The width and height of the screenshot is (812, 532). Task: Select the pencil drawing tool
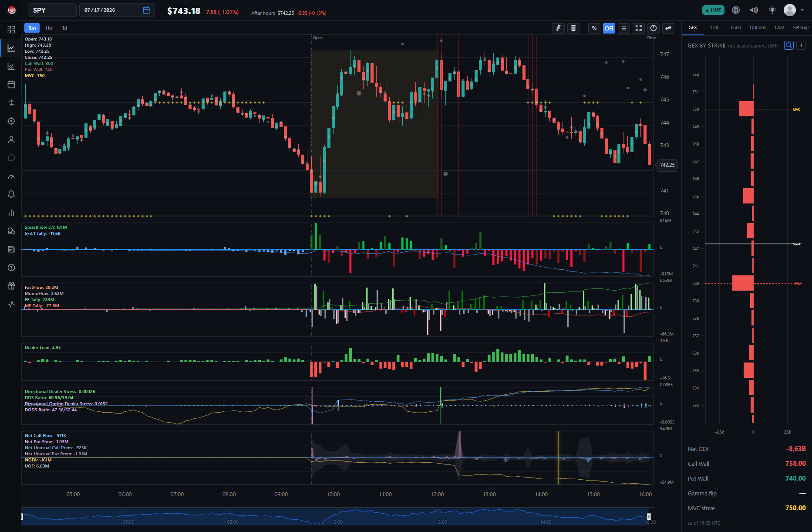pos(558,28)
